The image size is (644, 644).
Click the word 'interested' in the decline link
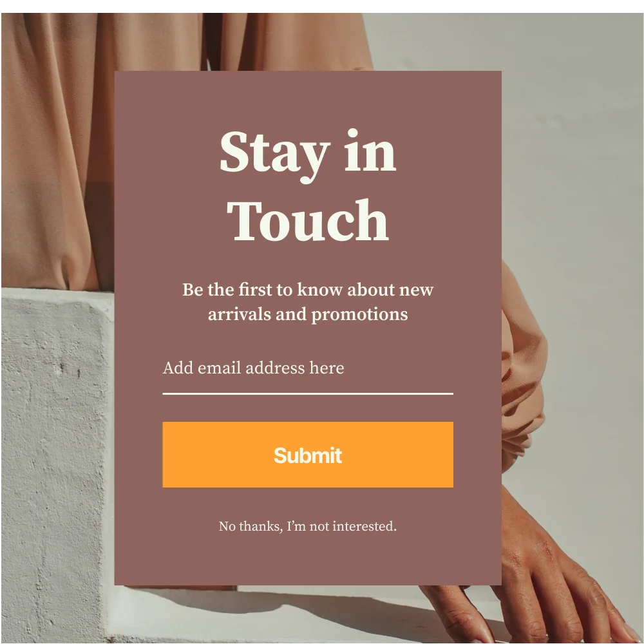pyautogui.click(x=365, y=526)
